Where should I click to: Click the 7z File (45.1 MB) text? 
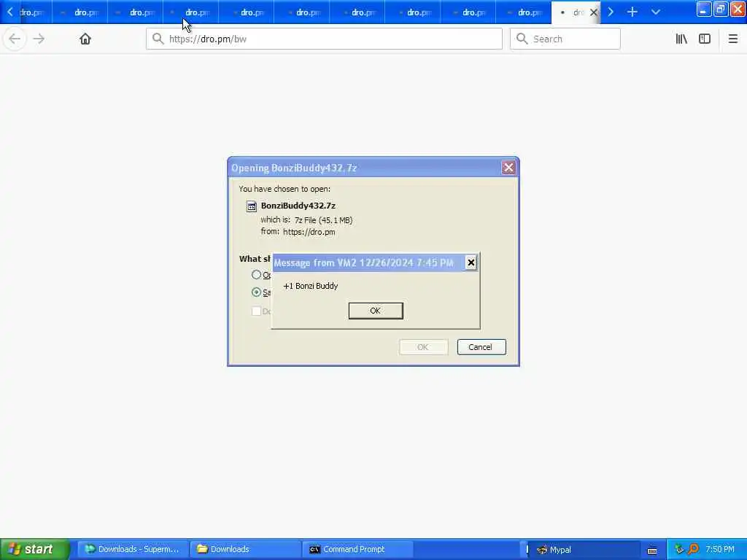[323, 220]
